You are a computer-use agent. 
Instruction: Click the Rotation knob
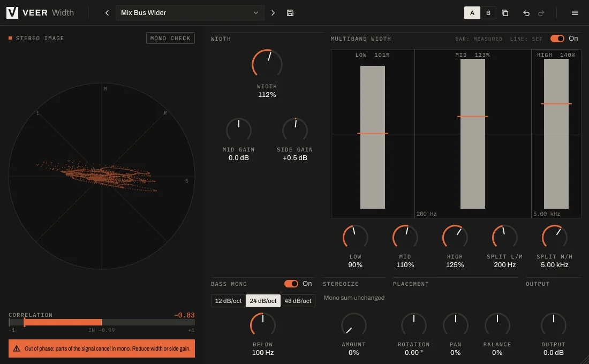(x=413, y=325)
